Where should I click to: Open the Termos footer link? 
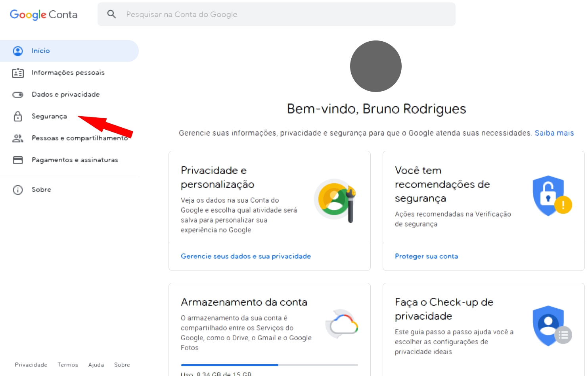[68, 365]
